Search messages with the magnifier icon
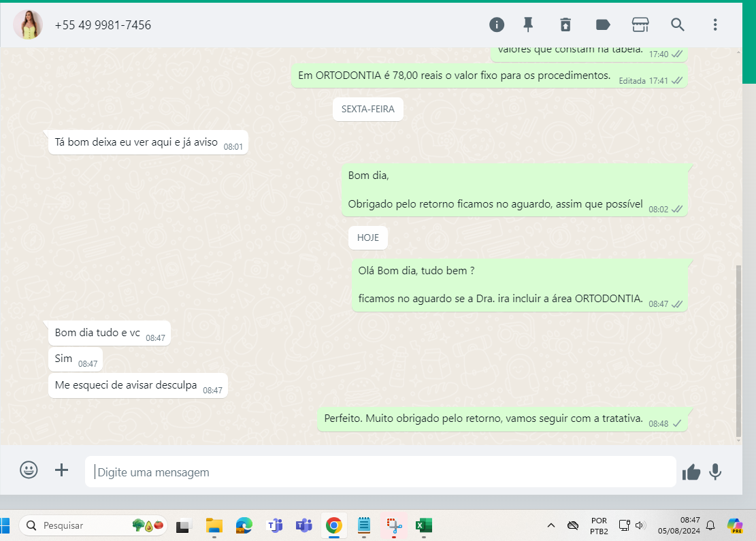The height and width of the screenshot is (541, 756). [x=678, y=24]
